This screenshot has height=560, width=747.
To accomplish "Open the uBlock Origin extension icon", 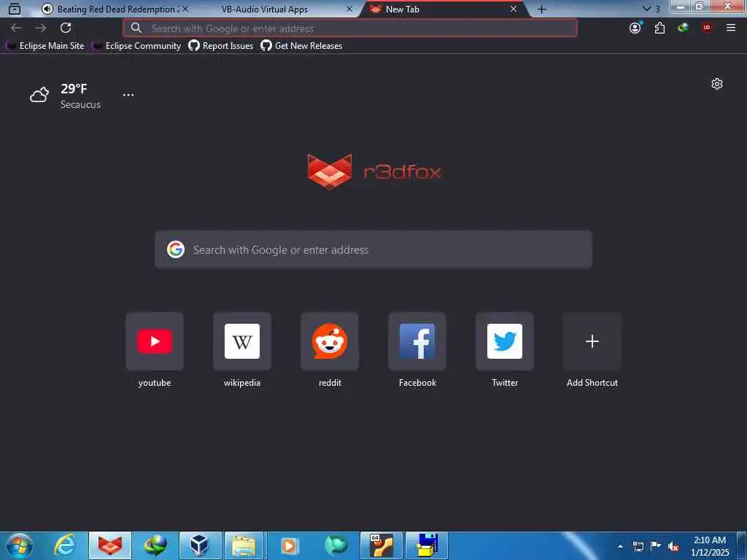I will (706, 28).
